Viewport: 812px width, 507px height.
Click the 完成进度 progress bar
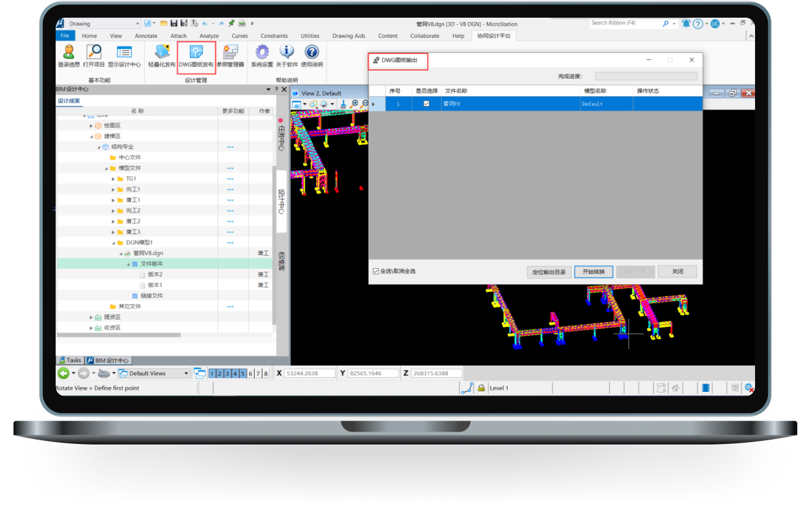[646, 77]
